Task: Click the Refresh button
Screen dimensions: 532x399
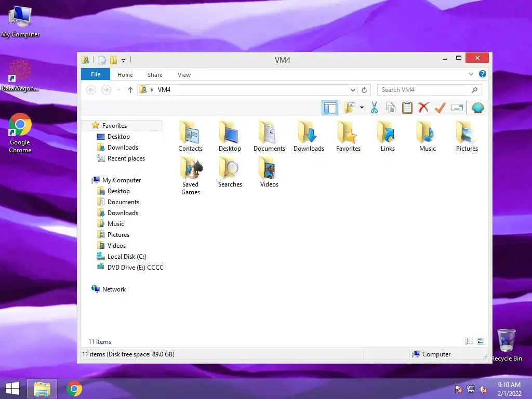Action: 364,90
